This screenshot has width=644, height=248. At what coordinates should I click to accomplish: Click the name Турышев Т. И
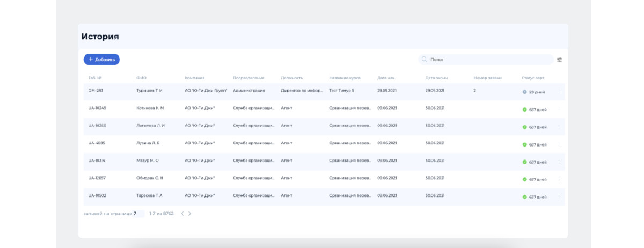[x=149, y=91]
